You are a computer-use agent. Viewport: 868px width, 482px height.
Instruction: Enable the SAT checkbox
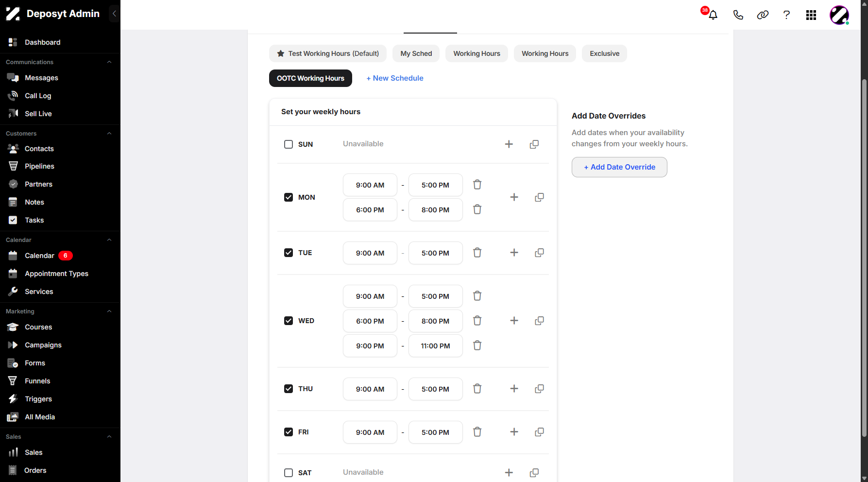point(289,473)
